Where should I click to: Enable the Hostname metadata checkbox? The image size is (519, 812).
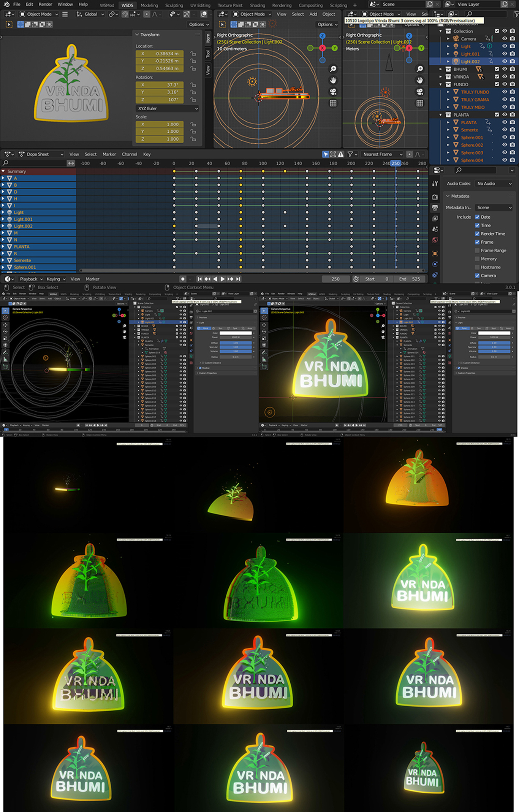[477, 267]
